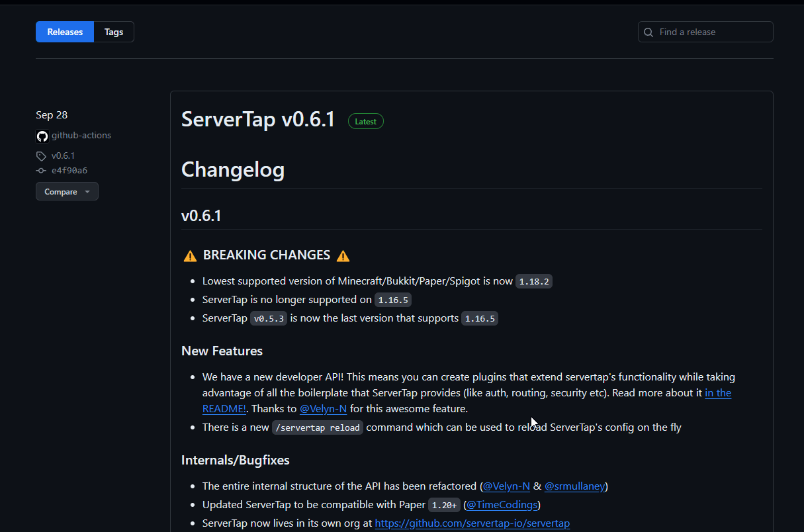Click the warning icon after BREAKING CHANGES

click(343, 255)
